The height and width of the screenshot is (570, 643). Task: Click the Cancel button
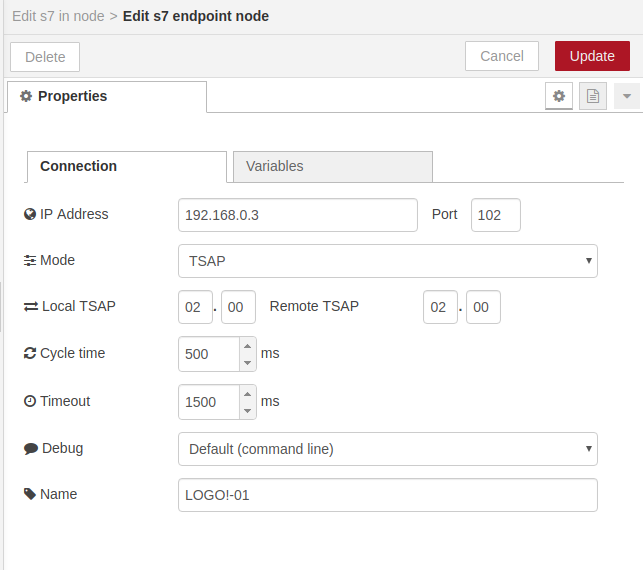click(x=502, y=56)
